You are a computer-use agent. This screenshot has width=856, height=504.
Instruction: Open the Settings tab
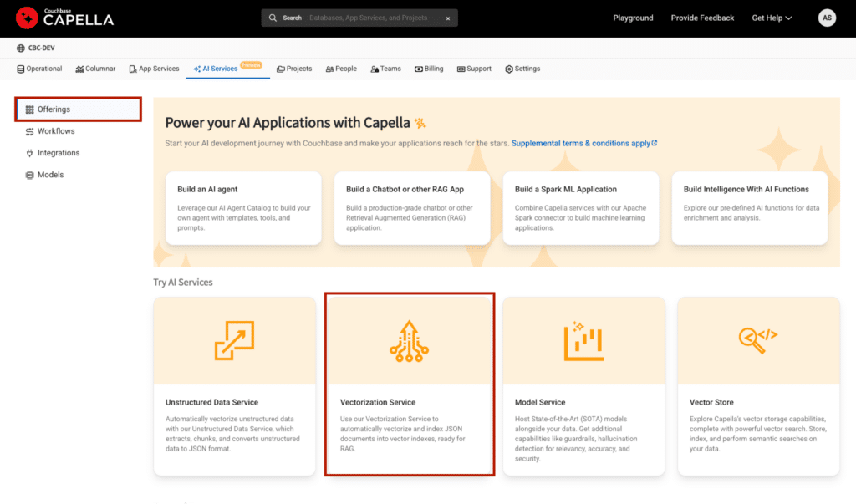click(522, 69)
